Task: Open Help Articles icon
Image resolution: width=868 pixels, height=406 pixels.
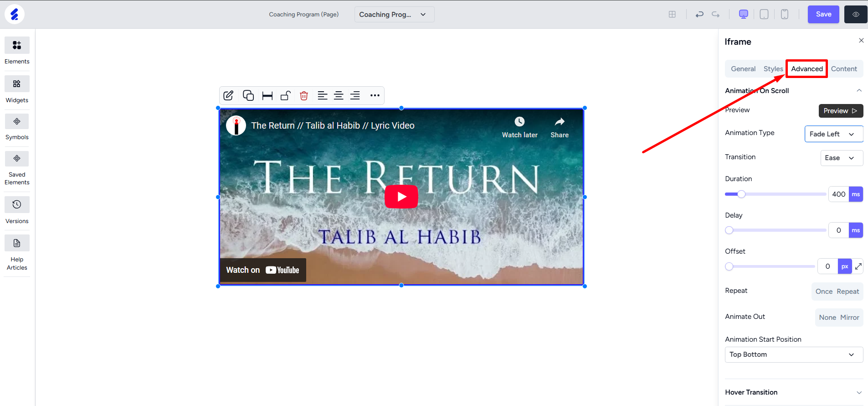Action: pos(17,243)
